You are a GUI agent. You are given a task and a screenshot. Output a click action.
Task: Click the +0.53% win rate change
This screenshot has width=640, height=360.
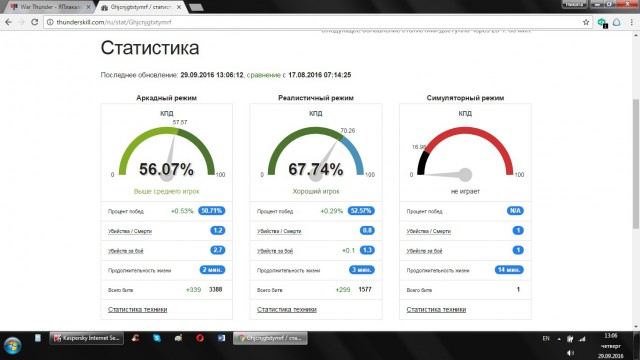182,211
